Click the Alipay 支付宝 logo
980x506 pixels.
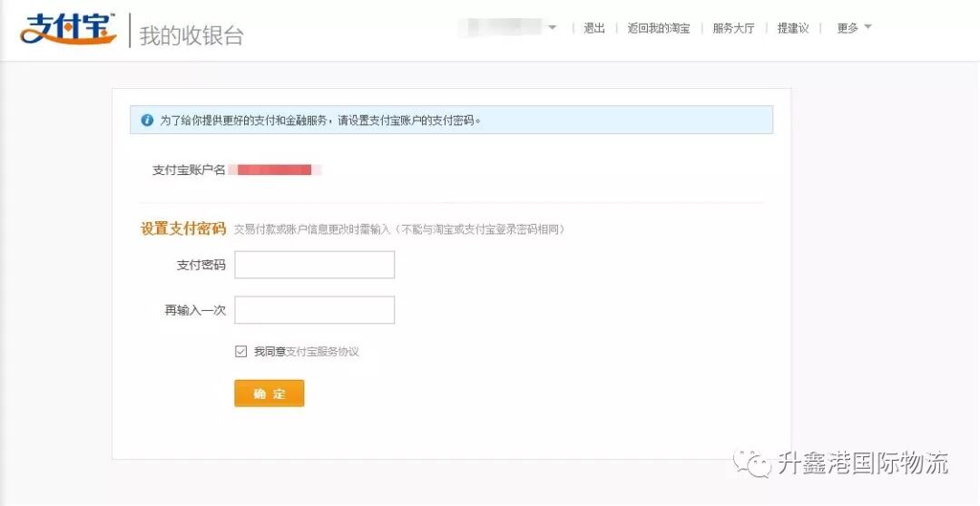(67, 28)
